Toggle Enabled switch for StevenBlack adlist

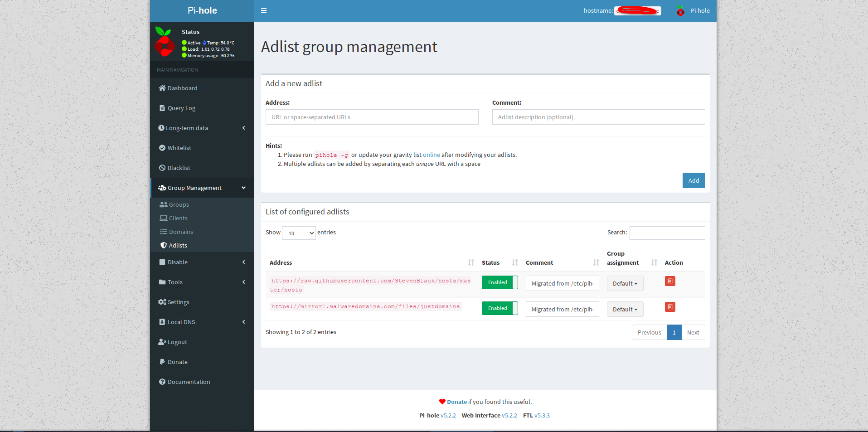[x=499, y=282]
